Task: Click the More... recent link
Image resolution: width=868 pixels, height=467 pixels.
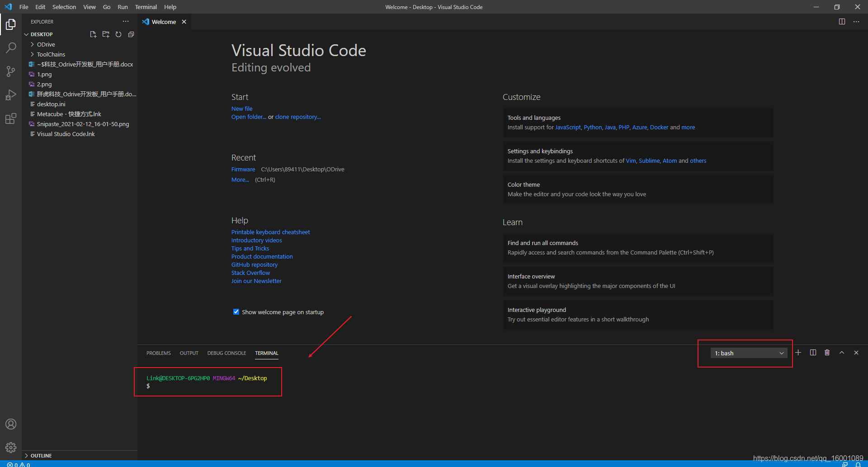Action: click(240, 179)
